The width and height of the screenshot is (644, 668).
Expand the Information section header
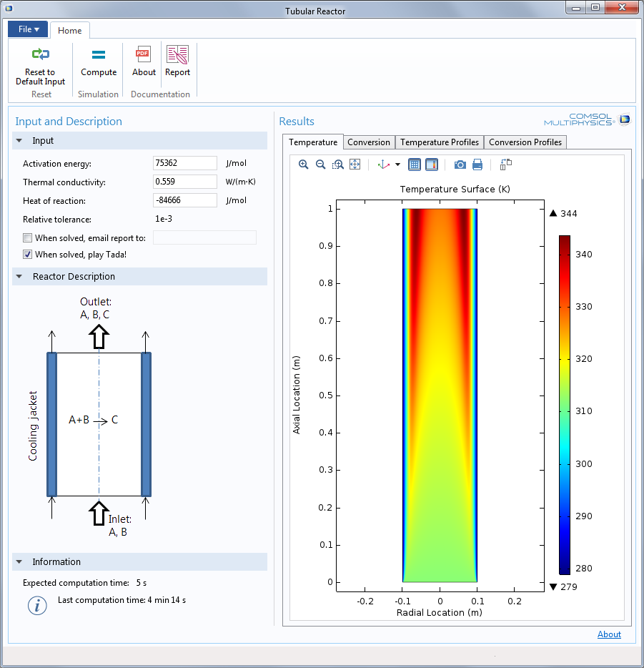(x=19, y=561)
